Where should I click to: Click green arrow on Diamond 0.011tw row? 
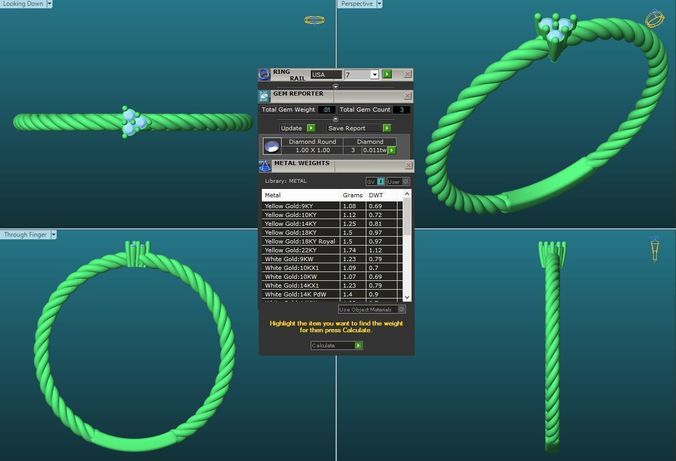pyautogui.click(x=392, y=150)
